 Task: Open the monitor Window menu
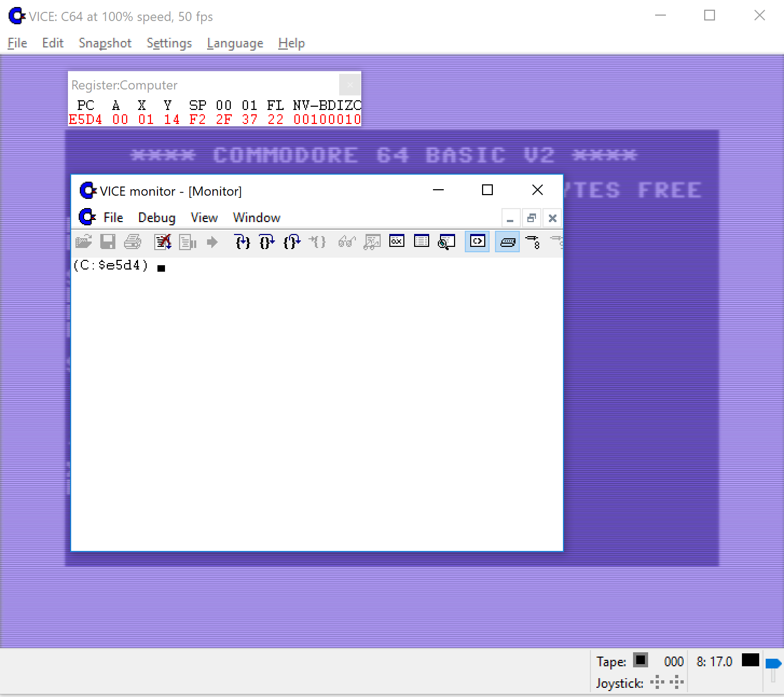click(x=256, y=218)
